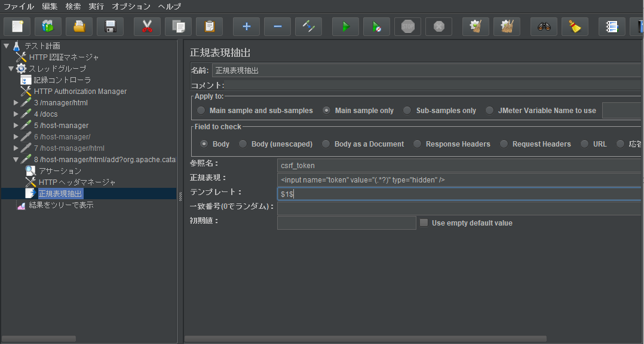Open the ファイル menu

click(x=19, y=6)
